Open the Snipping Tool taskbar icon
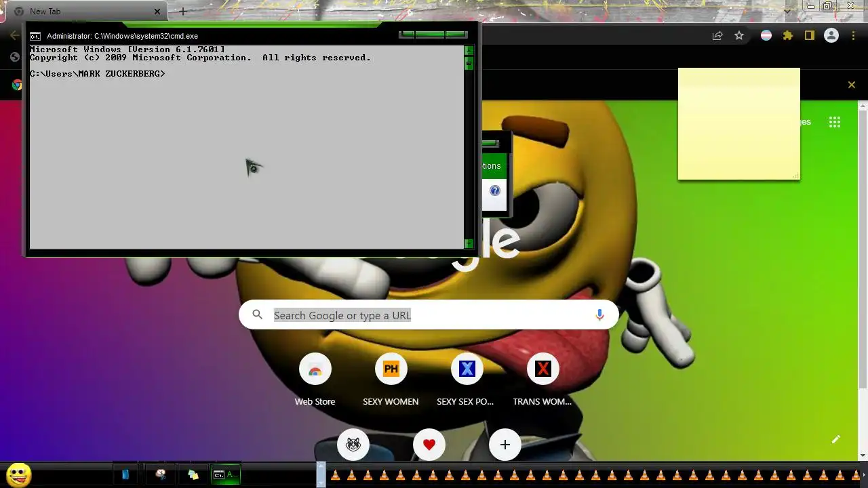Image resolution: width=868 pixels, height=488 pixels. [x=161, y=475]
